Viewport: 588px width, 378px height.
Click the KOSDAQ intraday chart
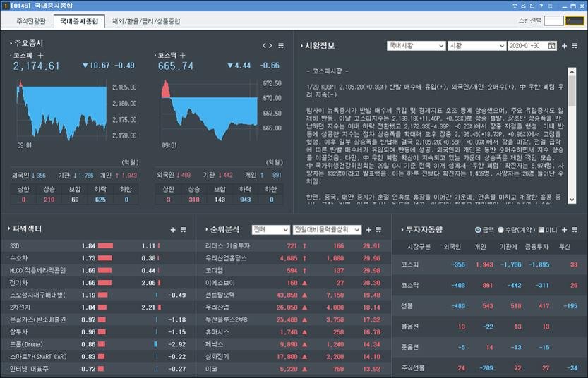pyautogui.click(x=209, y=111)
